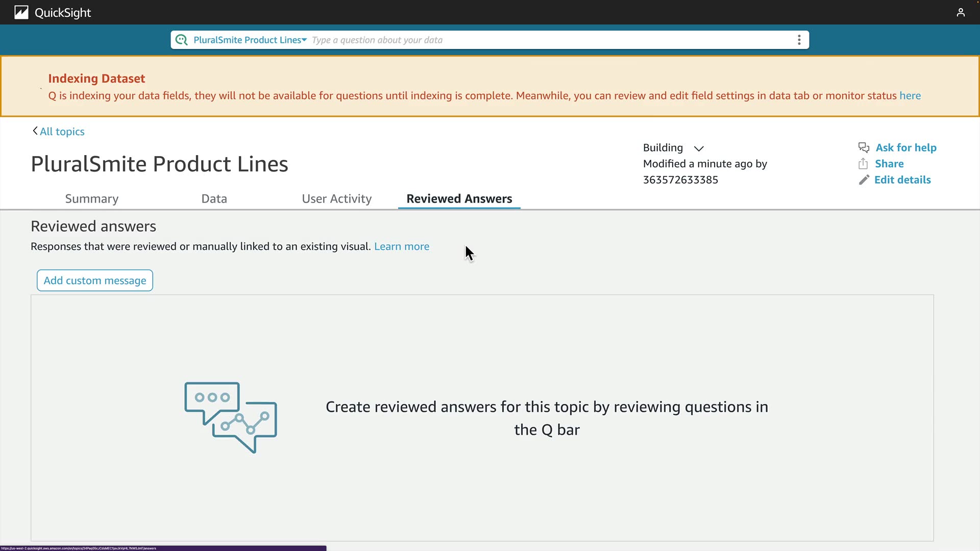Open the Data tab

214,198
